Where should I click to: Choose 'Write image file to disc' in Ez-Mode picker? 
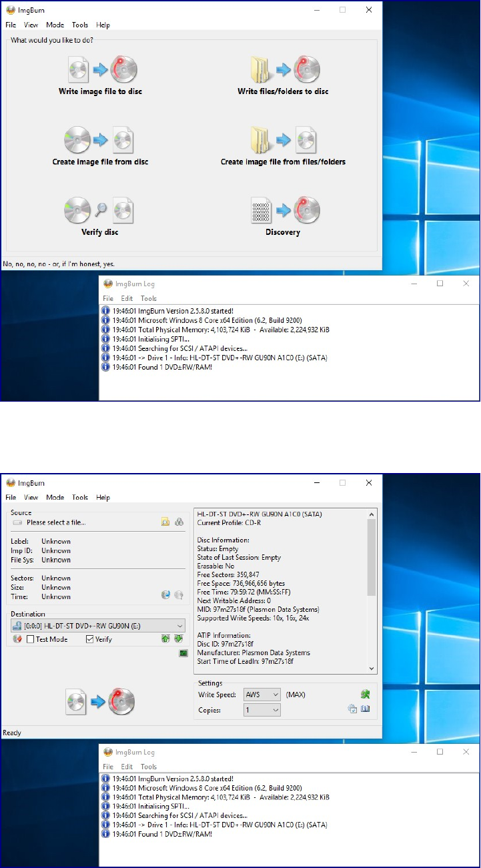tap(101, 75)
